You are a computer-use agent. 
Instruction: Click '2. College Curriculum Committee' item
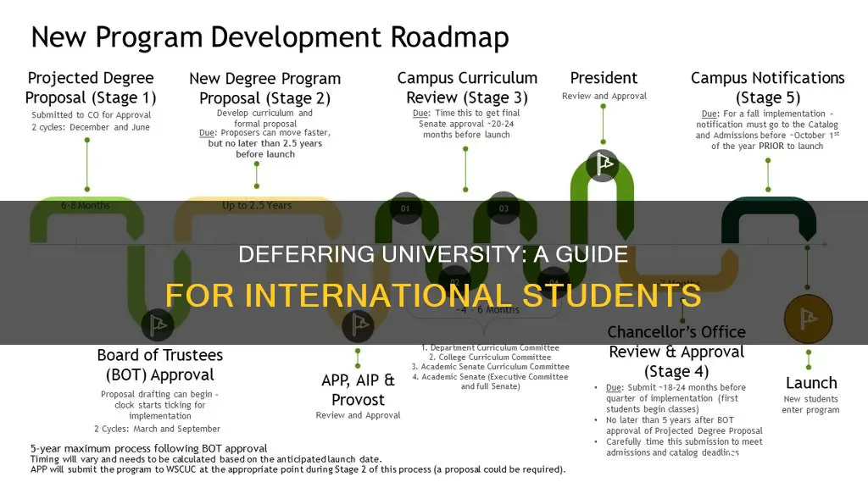[490, 358]
